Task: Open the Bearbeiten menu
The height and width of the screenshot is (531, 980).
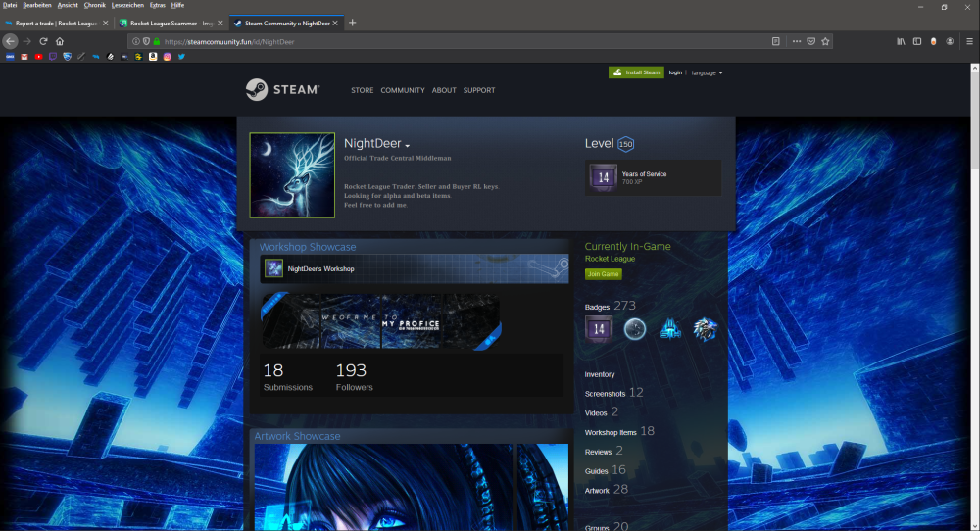Action: [x=37, y=5]
